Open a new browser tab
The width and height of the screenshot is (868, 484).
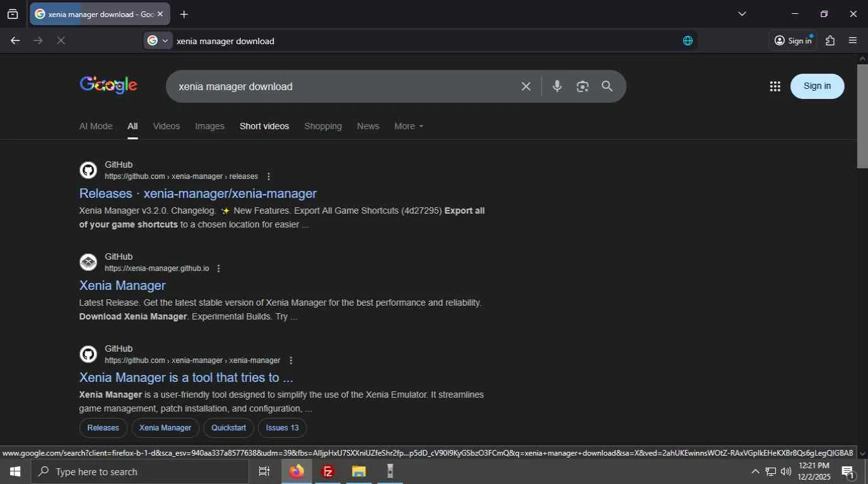point(184,14)
